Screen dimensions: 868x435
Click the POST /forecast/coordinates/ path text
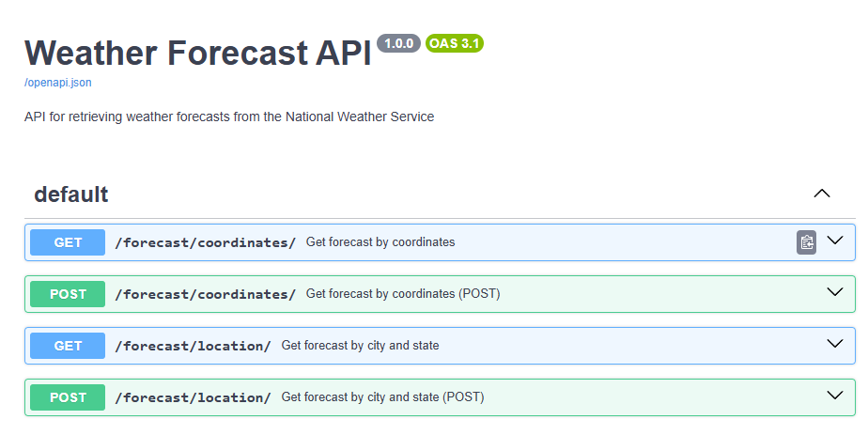[x=206, y=294]
